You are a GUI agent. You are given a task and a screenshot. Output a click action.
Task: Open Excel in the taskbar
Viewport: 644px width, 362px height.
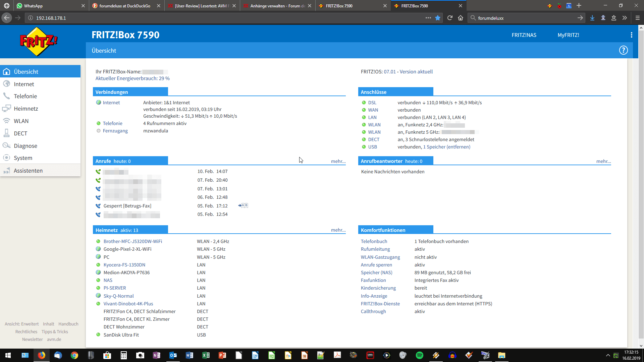pyautogui.click(x=206, y=355)
